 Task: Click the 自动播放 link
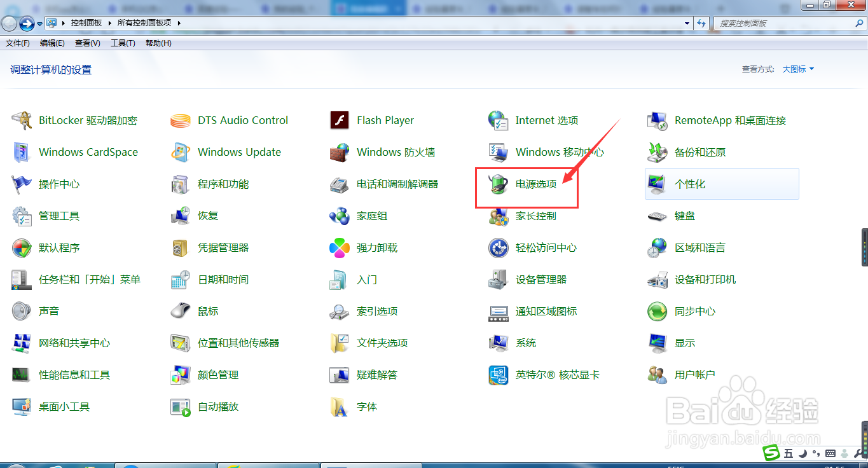218,406
